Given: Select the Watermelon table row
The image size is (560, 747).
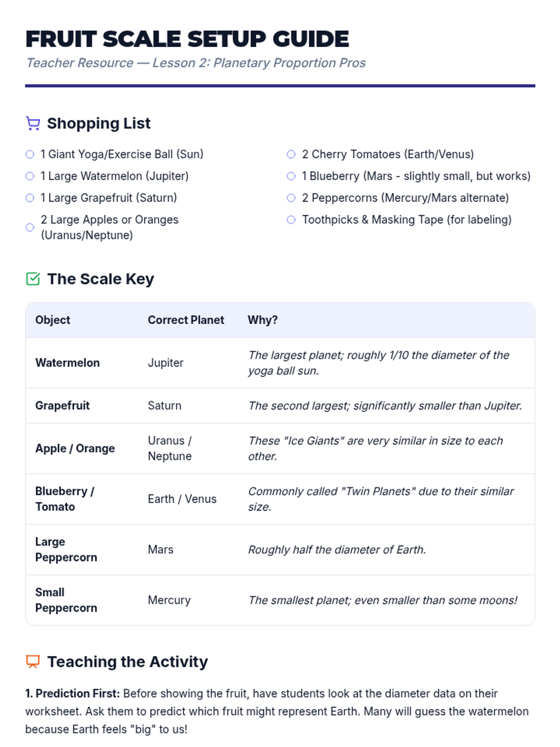Looking at the screenshot, I should pyautogui.click(x=280, y=363).
